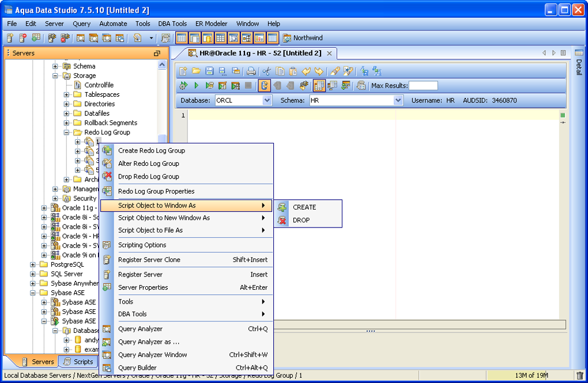Choose DROP from the script submenu

pyautogui.click(x=308, y=221)
